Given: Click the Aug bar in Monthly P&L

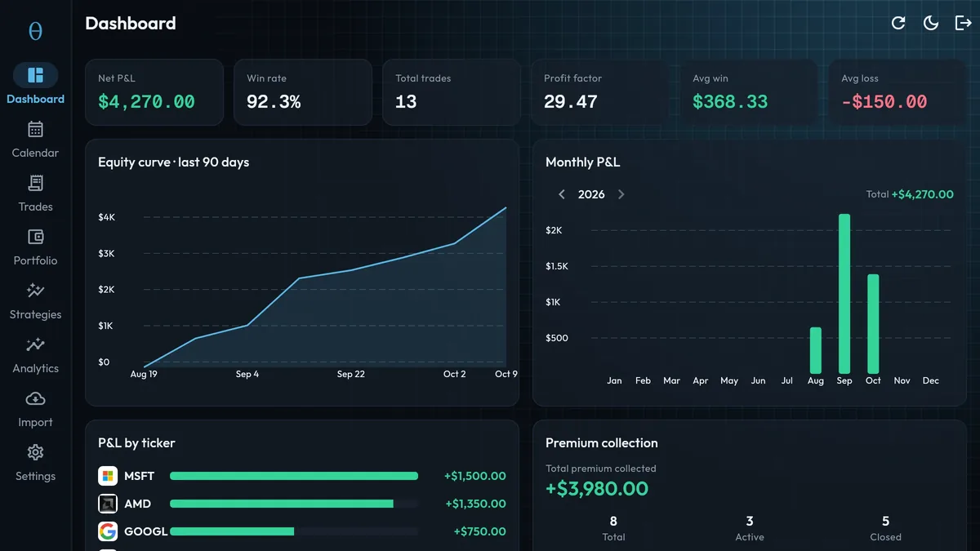Looking at the screenshot, I should coord(815,350).
